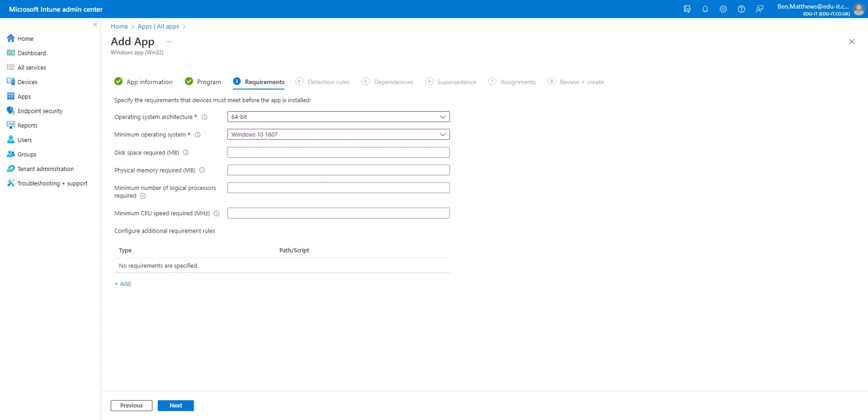Follow the Home breadcrumb link
Screen dimensions: 868x420
[119, 26]
